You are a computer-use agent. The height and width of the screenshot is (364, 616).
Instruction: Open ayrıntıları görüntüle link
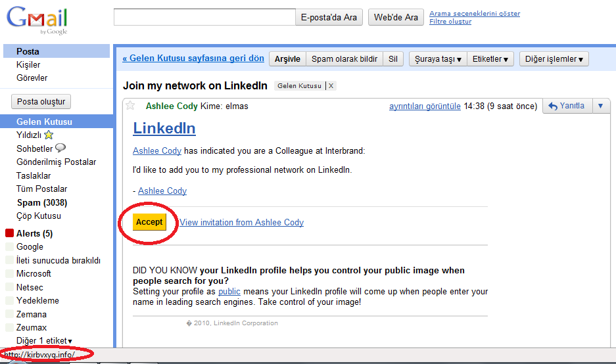(x=425, y=106)
